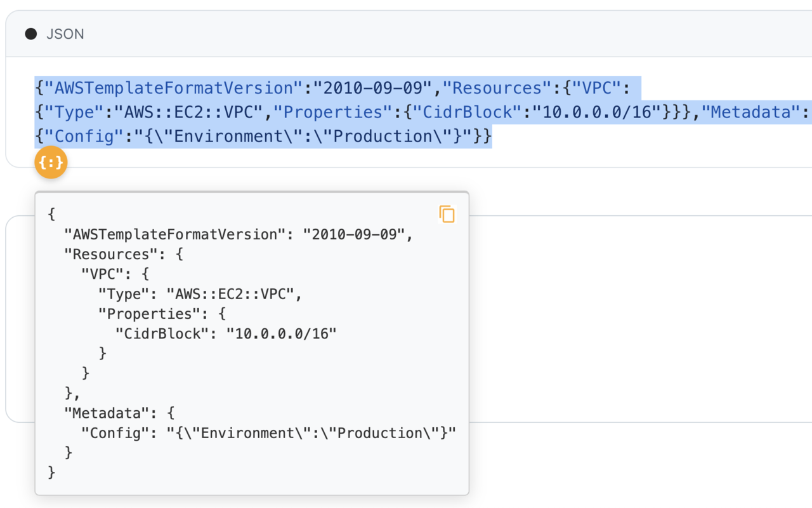Click the black dot beside the JSON header
This screenshot has height=508, width=812.
coord(30,34)
